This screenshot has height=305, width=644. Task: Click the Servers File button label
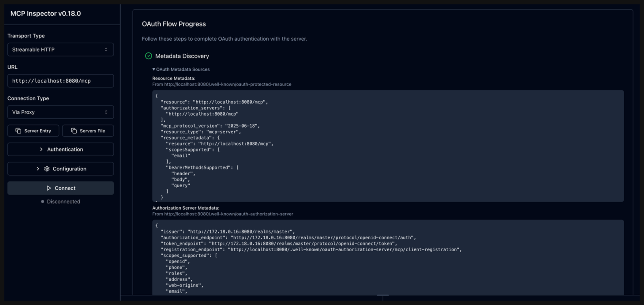(x=92, y=131)
